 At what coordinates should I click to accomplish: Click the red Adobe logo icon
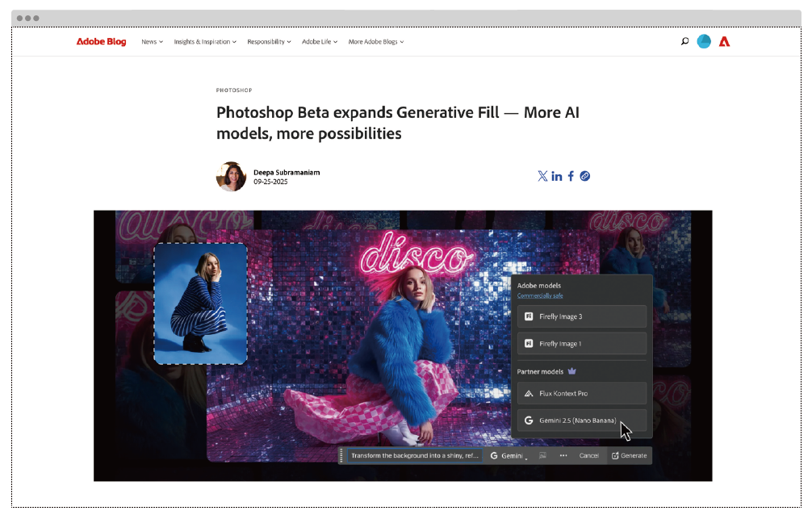coord(724,42)
